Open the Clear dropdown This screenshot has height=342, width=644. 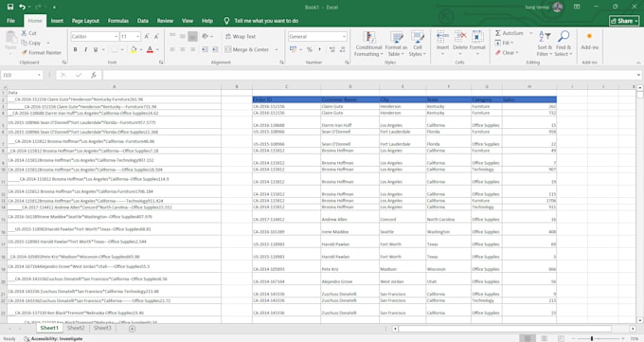[x=507, y=53]
